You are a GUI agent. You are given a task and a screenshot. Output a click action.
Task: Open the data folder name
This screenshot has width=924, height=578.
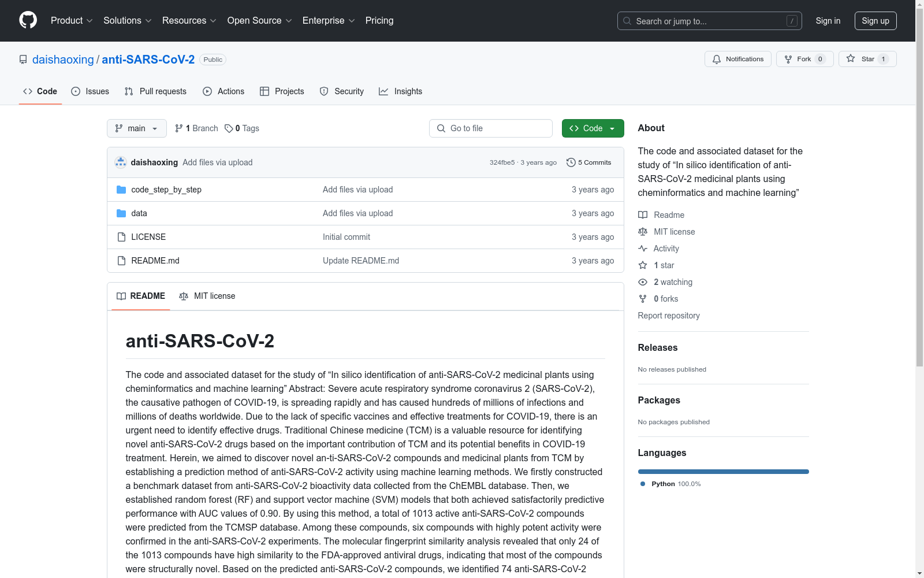(139, 213)
